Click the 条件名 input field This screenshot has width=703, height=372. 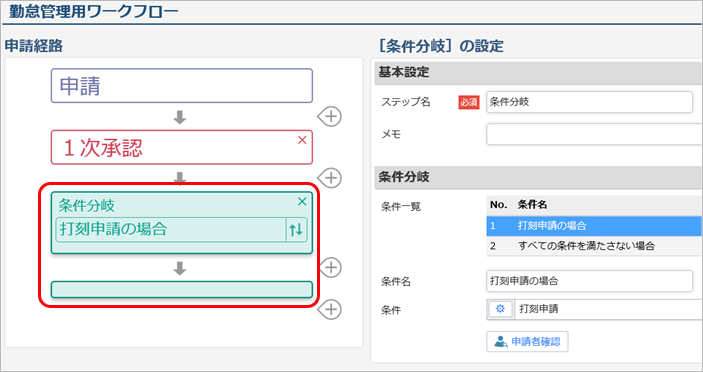click(x=590, y=281)
